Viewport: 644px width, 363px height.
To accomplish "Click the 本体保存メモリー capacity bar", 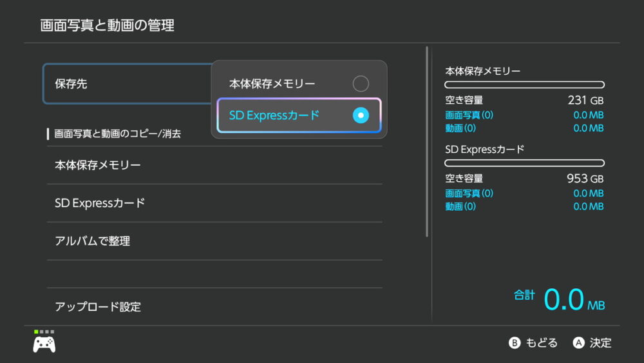I will [524, 84].
